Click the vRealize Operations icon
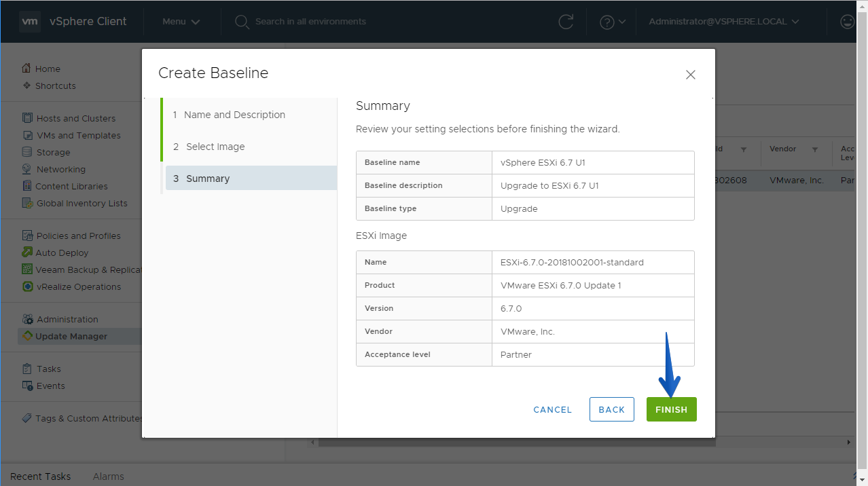Image resolution: width=868 pixels, height=486 pixels. coord(27,286)
